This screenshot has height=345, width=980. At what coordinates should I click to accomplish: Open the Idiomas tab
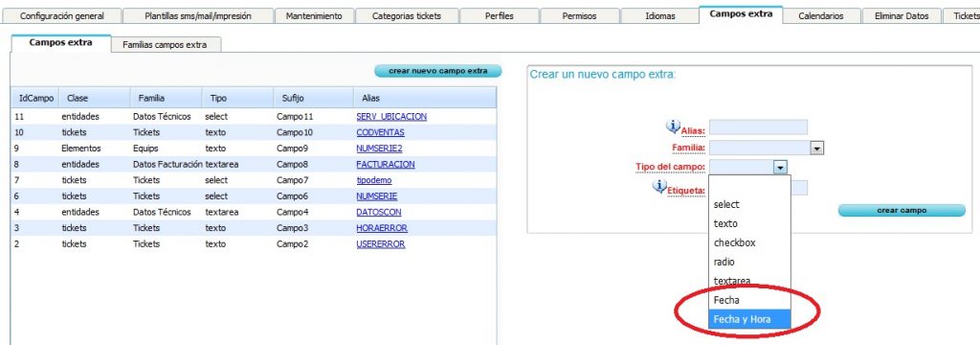pyautogui.click(x=660, y=16)
